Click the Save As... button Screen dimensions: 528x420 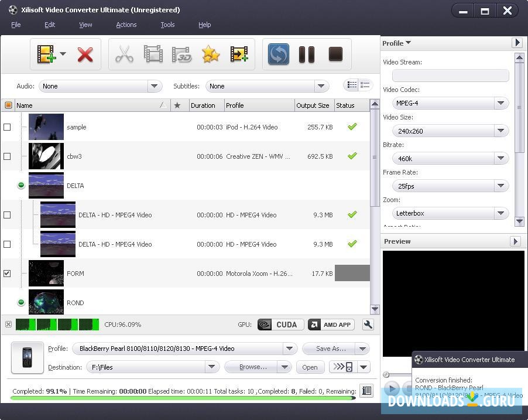pyautogui.click(x=329, y=349)
